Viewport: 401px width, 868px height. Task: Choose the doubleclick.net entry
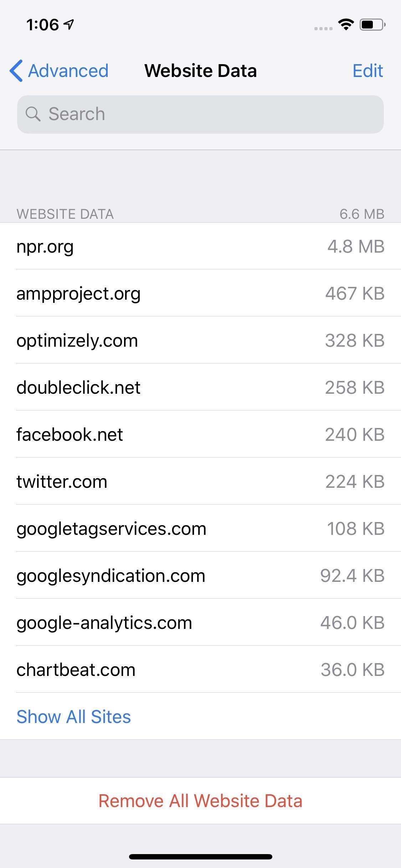[x=200, y=387]
